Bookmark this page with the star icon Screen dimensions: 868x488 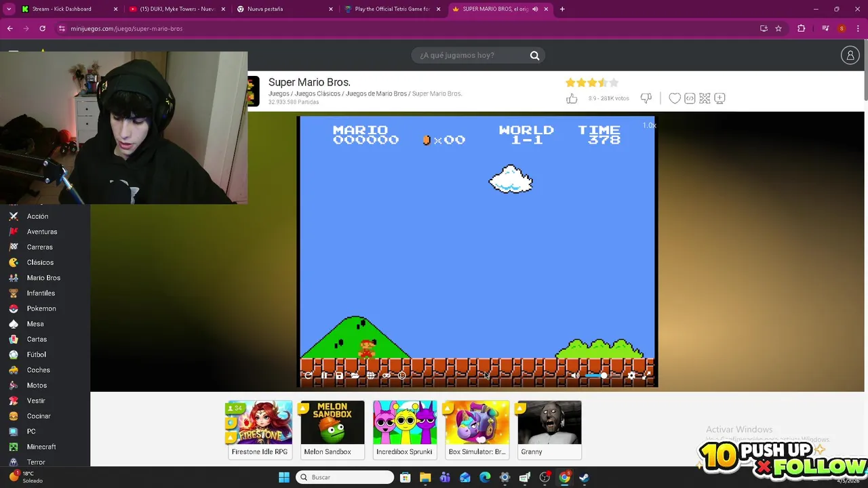coord(778,28)
